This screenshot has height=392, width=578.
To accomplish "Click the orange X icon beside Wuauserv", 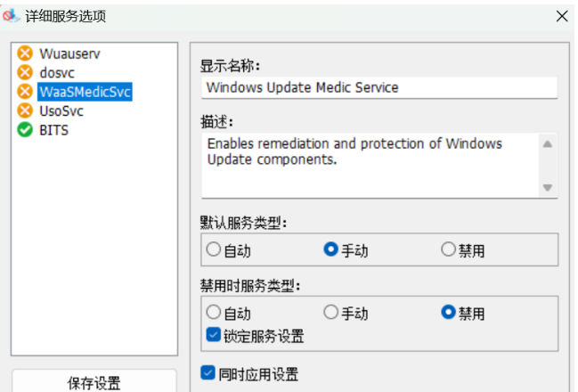I will point(25,53).
